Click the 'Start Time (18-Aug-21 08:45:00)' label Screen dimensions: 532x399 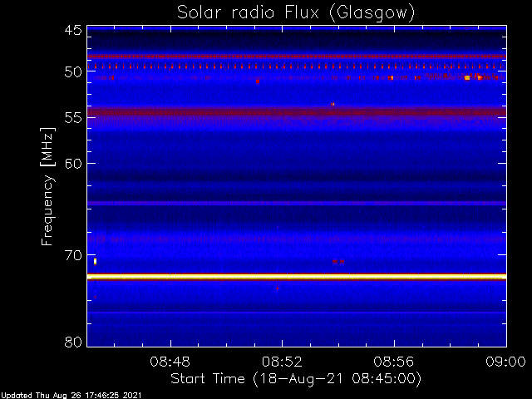(296, 379)
